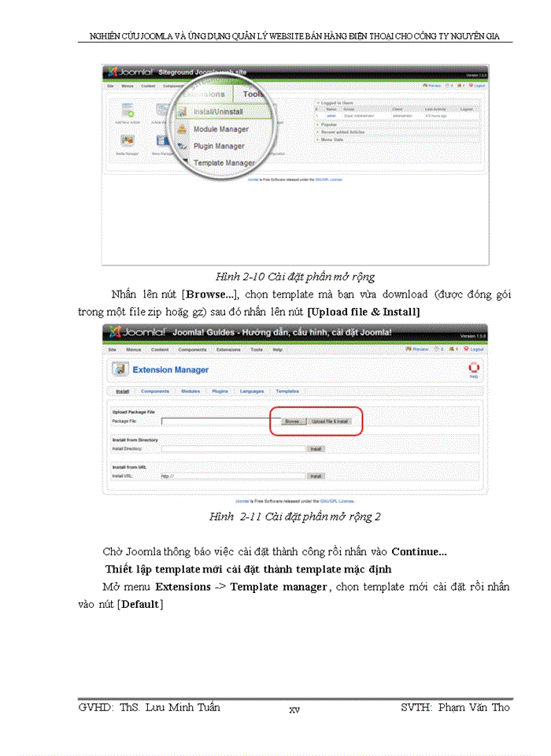The height and width of the screenshot is (756, 551).
Task: Click the Browse... button
Action: coord(294,421)
